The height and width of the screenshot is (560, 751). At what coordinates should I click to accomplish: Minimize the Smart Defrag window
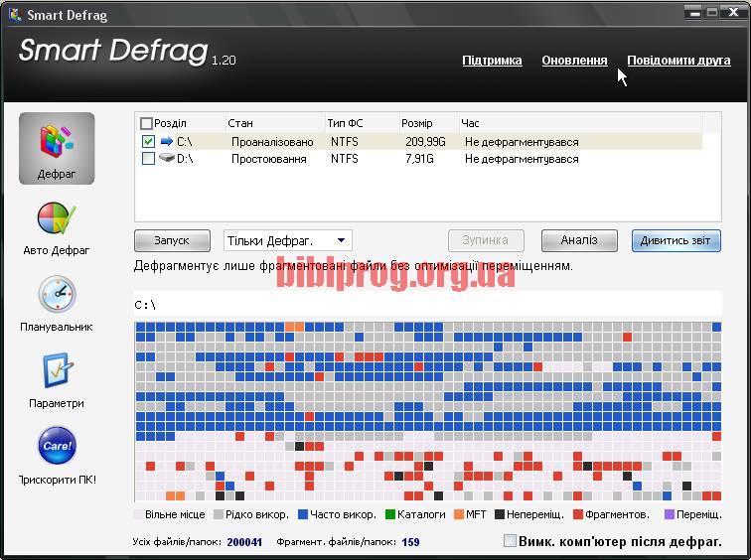point(693,13)
